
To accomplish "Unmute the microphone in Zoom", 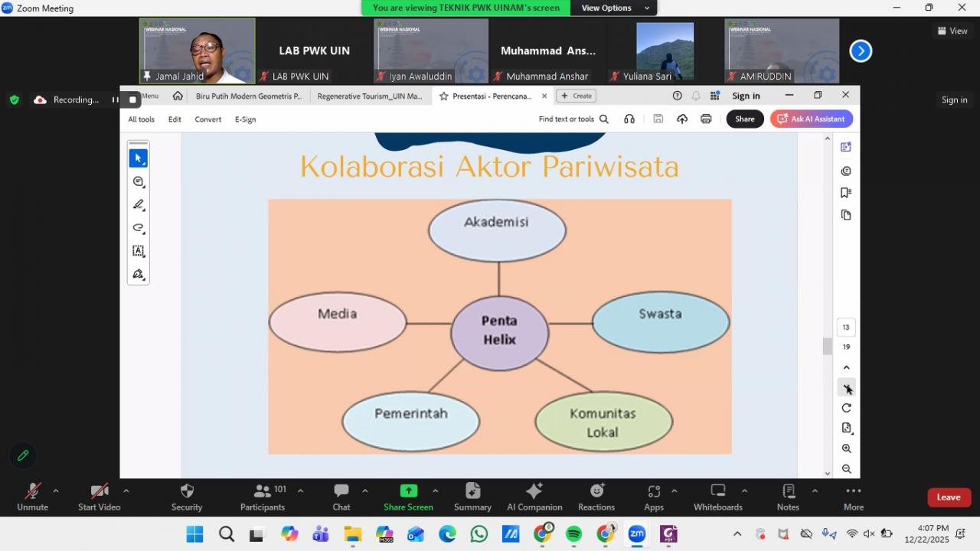I will click(x=32, y=496).
